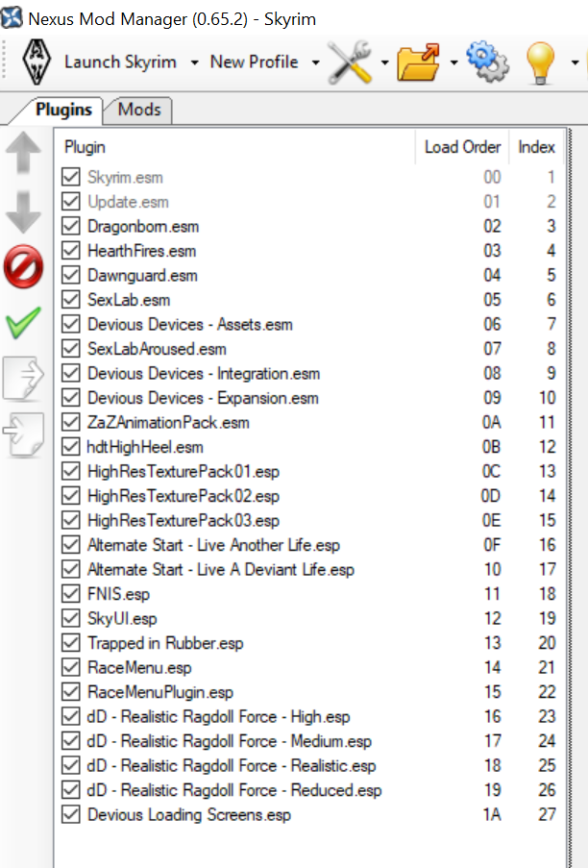The image size is (588, 868).
Task: Toggle the hdtHighHeel.esm checkbox
Action: [x=71, y=446]
